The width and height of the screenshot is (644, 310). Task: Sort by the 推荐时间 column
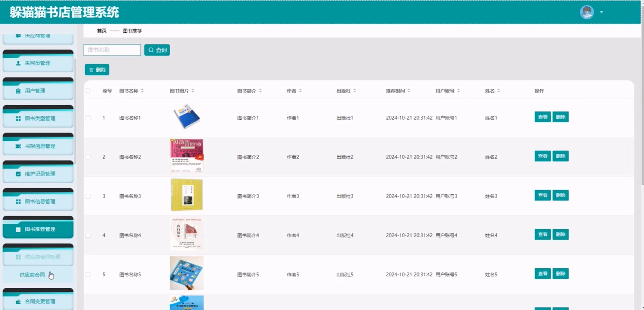(409, 91)
